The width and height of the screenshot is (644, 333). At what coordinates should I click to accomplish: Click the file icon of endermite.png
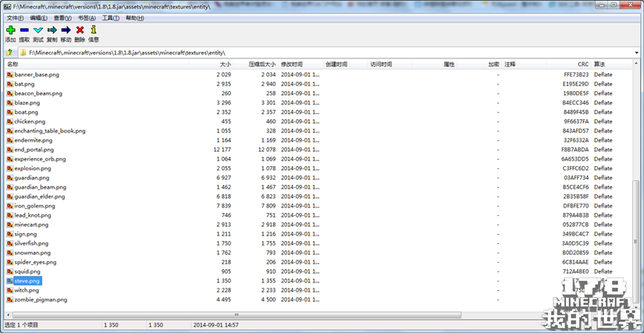point(10,140)
